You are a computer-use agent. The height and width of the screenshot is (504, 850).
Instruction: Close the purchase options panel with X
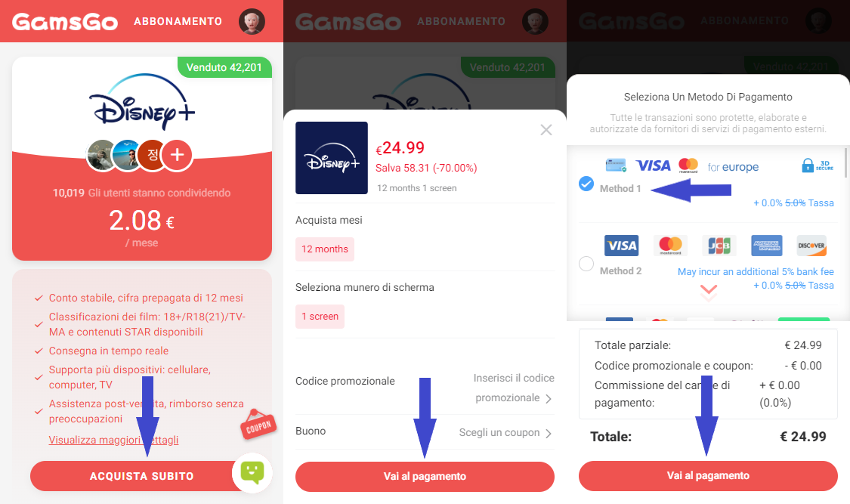[546, 130]
